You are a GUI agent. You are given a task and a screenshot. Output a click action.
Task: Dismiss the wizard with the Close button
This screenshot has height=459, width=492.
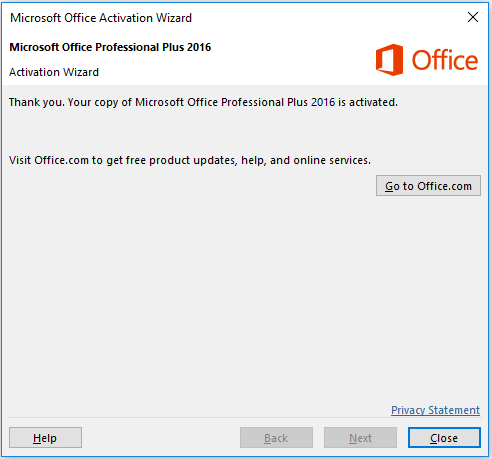[x=444, y=438]
